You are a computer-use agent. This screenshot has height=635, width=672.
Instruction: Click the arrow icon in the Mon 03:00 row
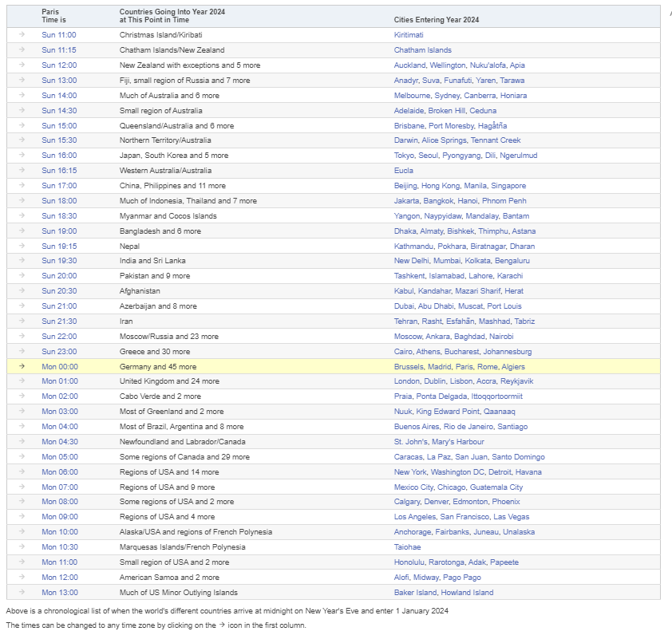[22, 412]
